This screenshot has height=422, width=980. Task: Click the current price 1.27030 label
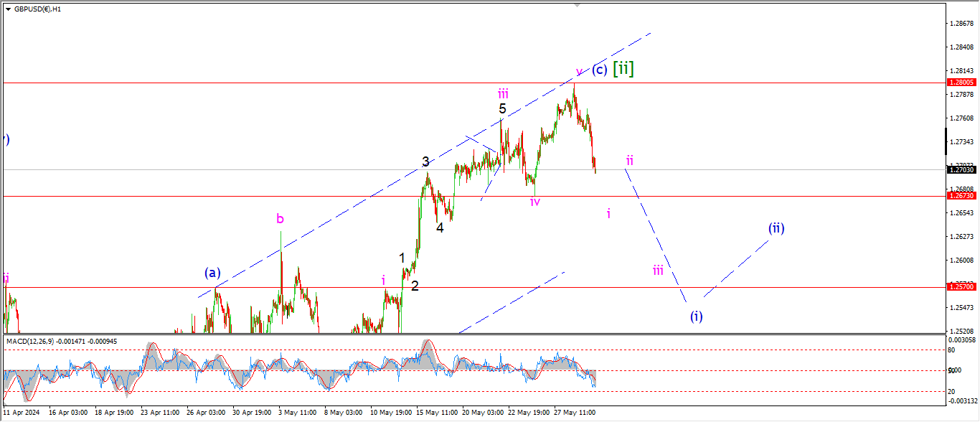coord(961,169)
